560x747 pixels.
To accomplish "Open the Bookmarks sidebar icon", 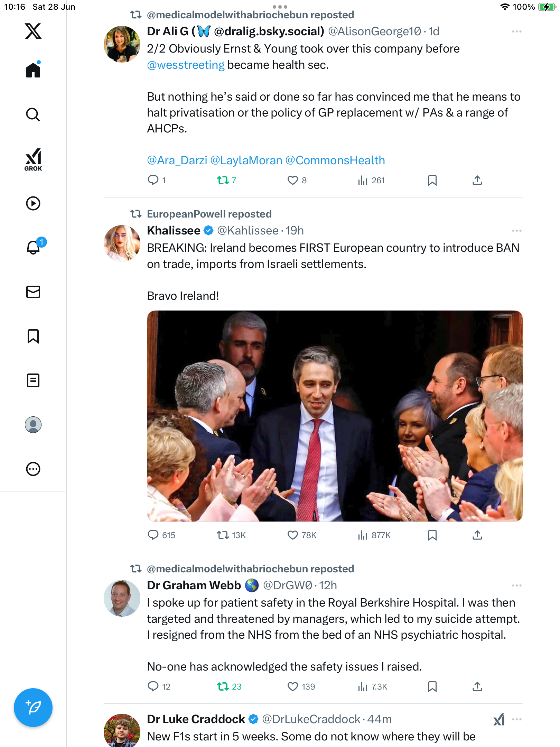I will coord(33,336).
